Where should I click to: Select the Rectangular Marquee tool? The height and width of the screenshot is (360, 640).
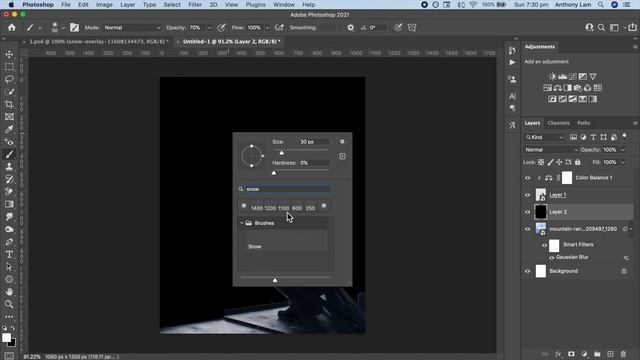9,67
